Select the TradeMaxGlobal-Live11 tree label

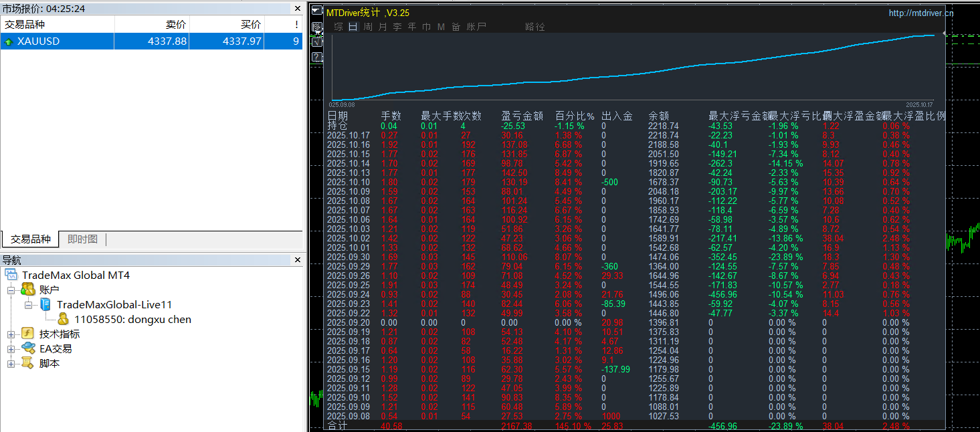tap(114, 304)
